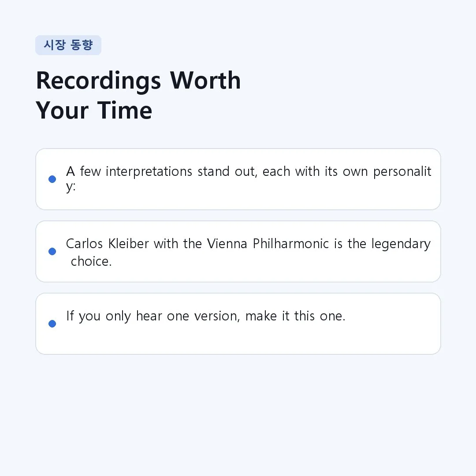
Task: Click the text 'each with its own'
Action: click(x=315, y=171)
